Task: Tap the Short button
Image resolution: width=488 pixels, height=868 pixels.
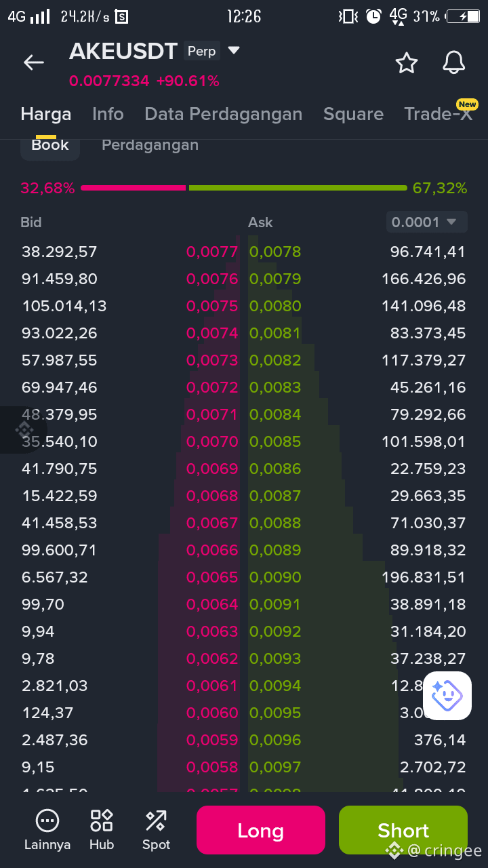Action: pos(403,830)
